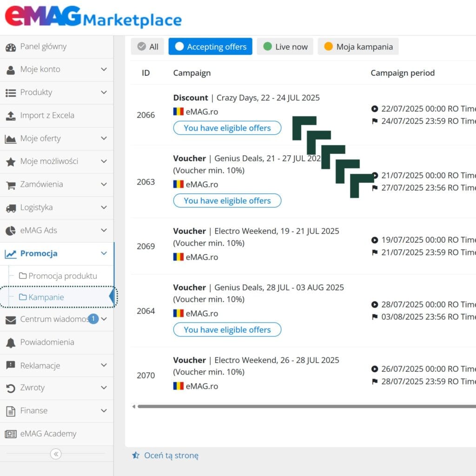
Task: Open Import z Excela menu item
Action: click(57, 116)
